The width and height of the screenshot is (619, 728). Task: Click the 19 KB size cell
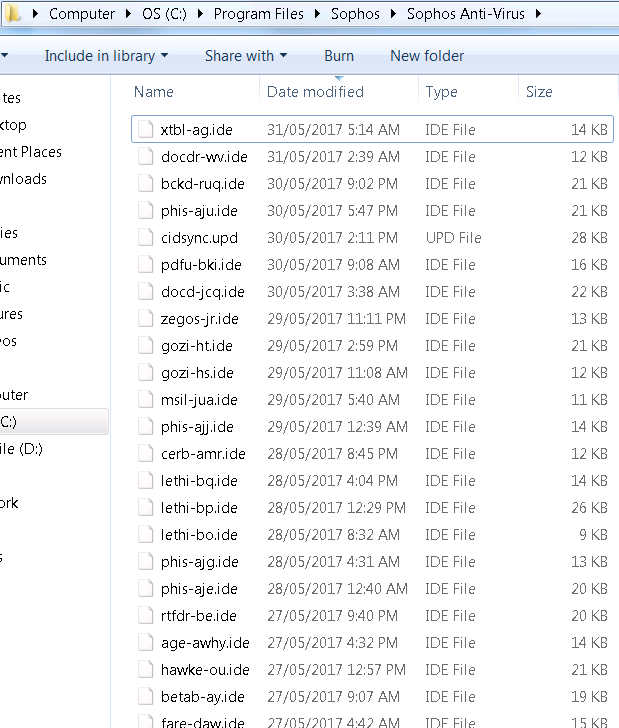(589, 696)
